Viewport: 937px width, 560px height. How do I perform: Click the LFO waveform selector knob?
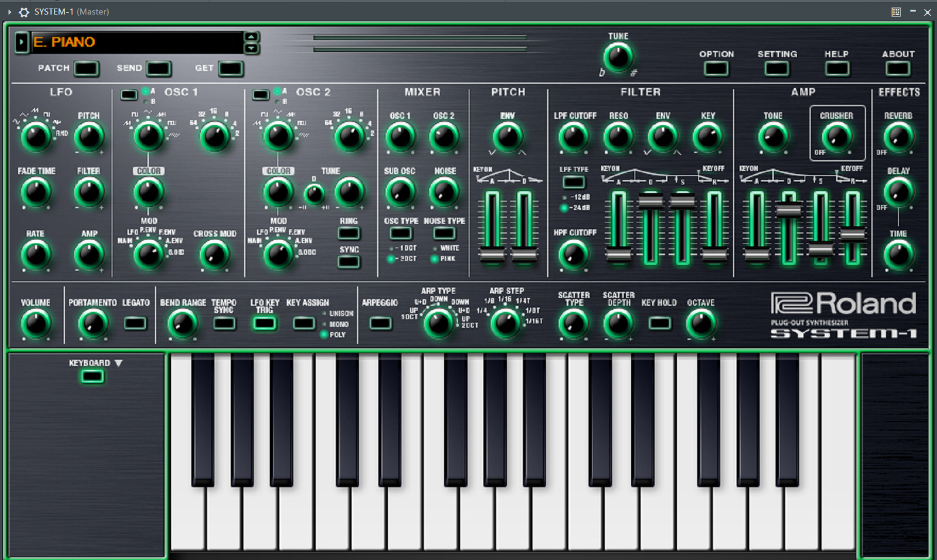pyautogui.click(x=36, y=137)
